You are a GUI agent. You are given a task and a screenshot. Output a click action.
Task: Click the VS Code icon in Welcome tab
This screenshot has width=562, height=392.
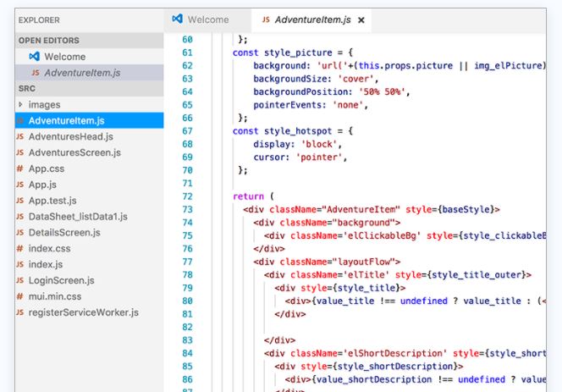click(x=178, y=19)
